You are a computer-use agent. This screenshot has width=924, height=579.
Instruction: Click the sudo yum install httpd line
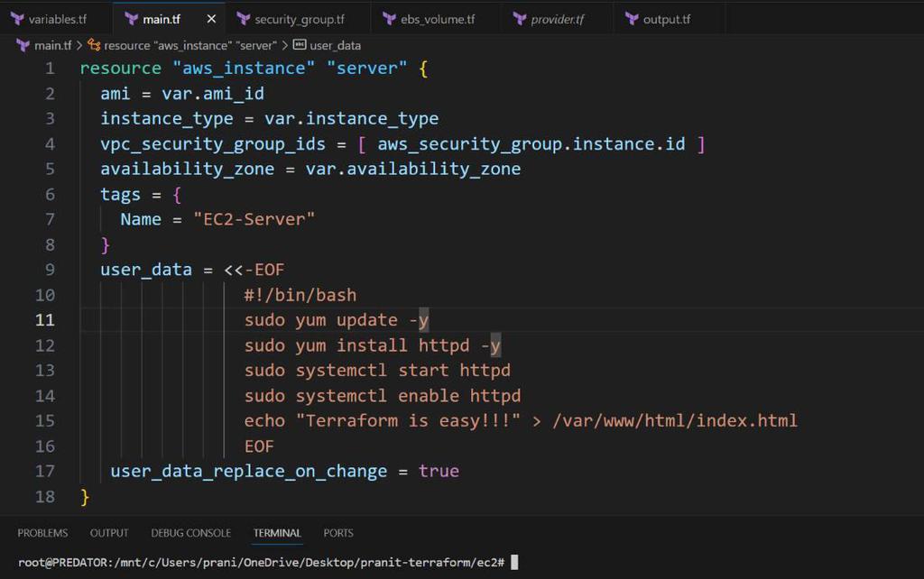point(373,345)
